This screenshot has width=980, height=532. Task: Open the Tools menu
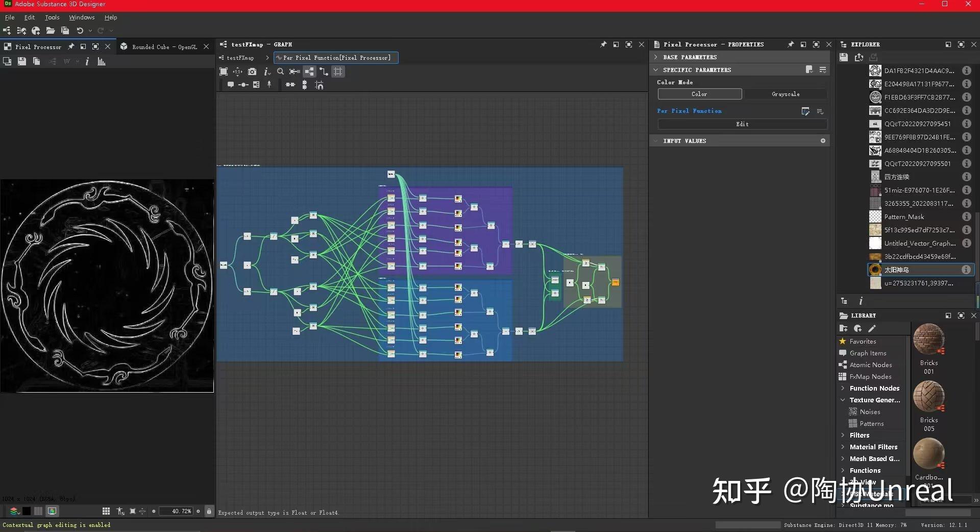tap(52, 17)
